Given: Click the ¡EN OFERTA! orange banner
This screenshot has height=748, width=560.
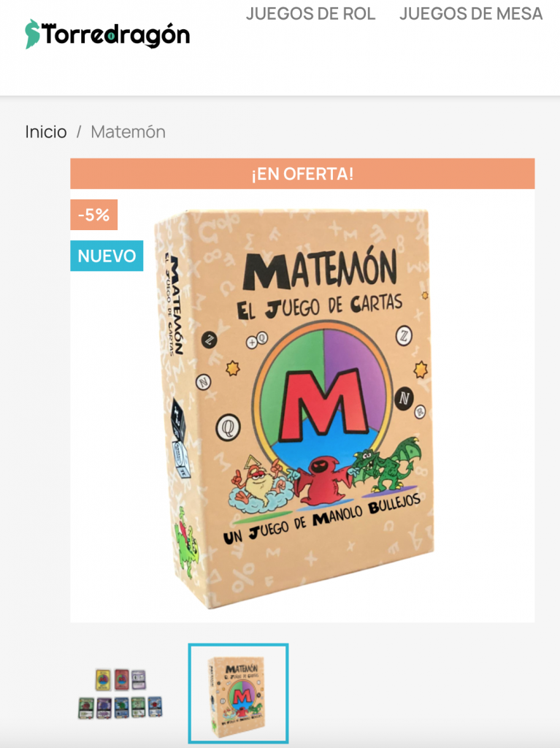Looking at the screenshot, I should [x=302, y=174].
